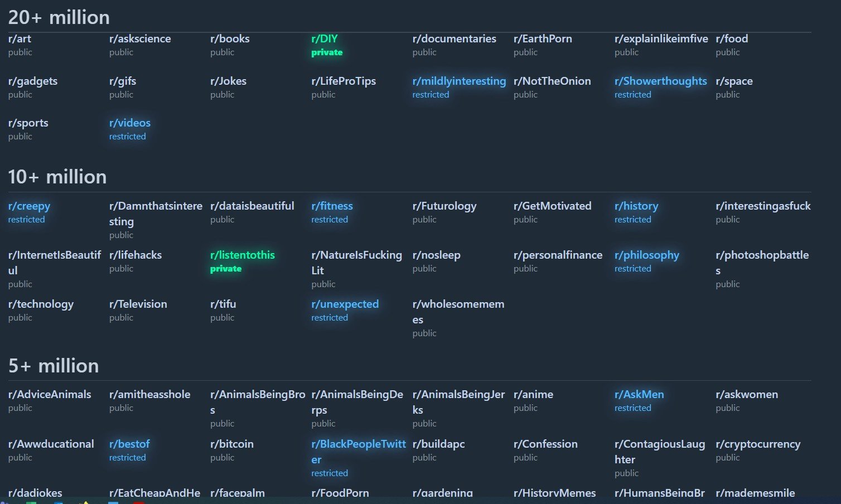The height and width of the screenshot is (504, 841).
Task: Open private r/listentothis
Action: 243,255
